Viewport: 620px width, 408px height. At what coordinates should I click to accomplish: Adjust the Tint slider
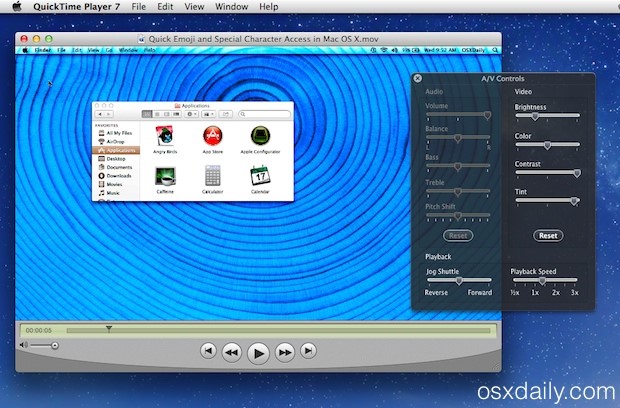[x=548, y=201]
